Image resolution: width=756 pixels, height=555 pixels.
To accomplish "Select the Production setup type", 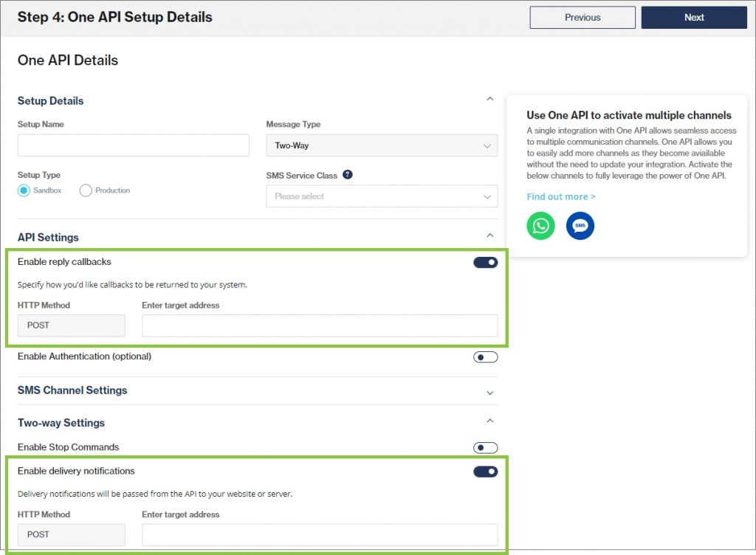I will (86, 190).
